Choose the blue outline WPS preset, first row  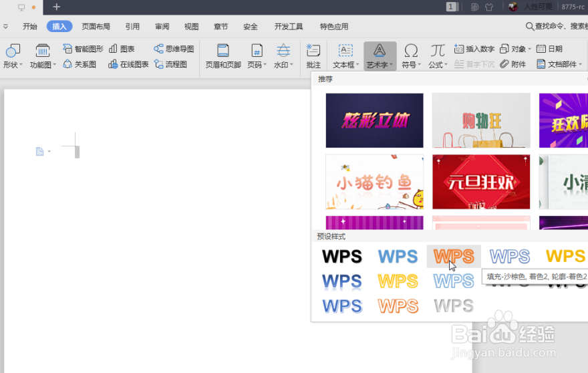[510, 256]
